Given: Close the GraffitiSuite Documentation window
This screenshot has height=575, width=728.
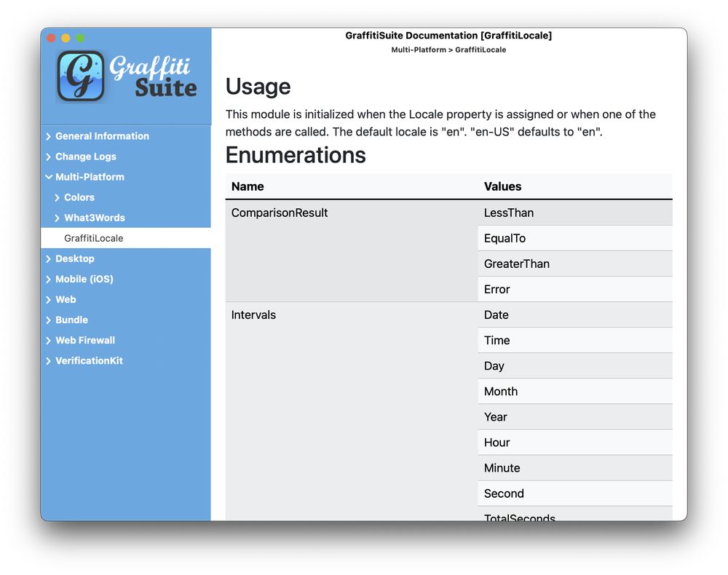Looking at the screenshot, I should tap(51, 38).
